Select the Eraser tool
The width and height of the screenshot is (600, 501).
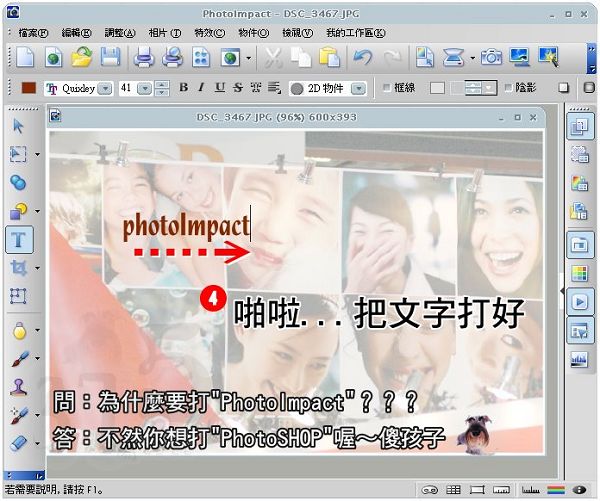coord(18,444)
